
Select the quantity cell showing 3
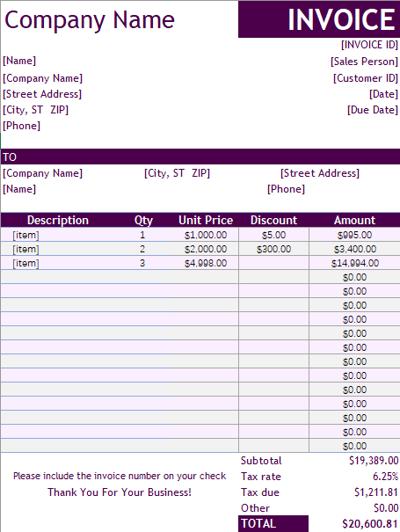142,263
